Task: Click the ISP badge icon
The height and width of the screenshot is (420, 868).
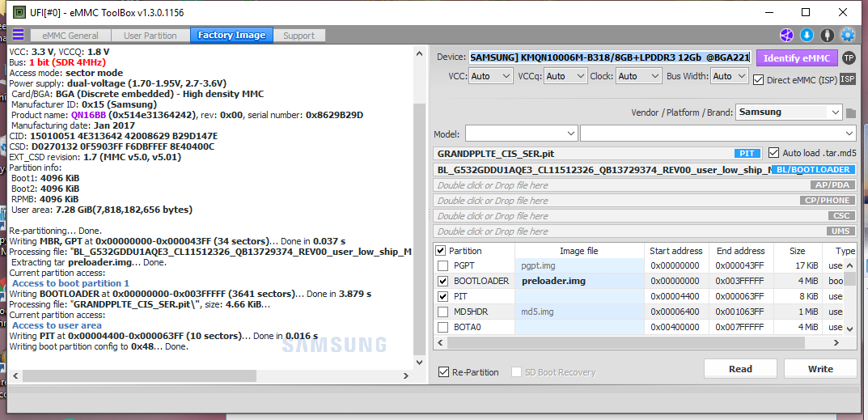Action: [848, 79]
